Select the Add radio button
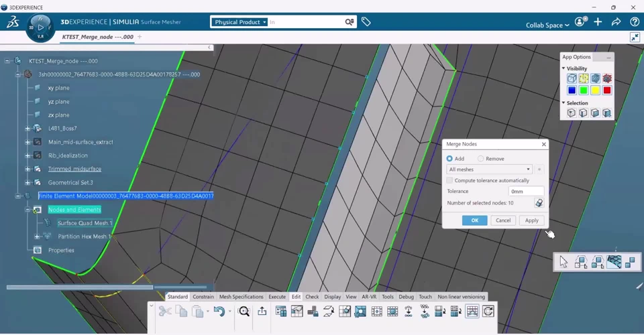This screenshot has width=644, height=335. point(449,159)
